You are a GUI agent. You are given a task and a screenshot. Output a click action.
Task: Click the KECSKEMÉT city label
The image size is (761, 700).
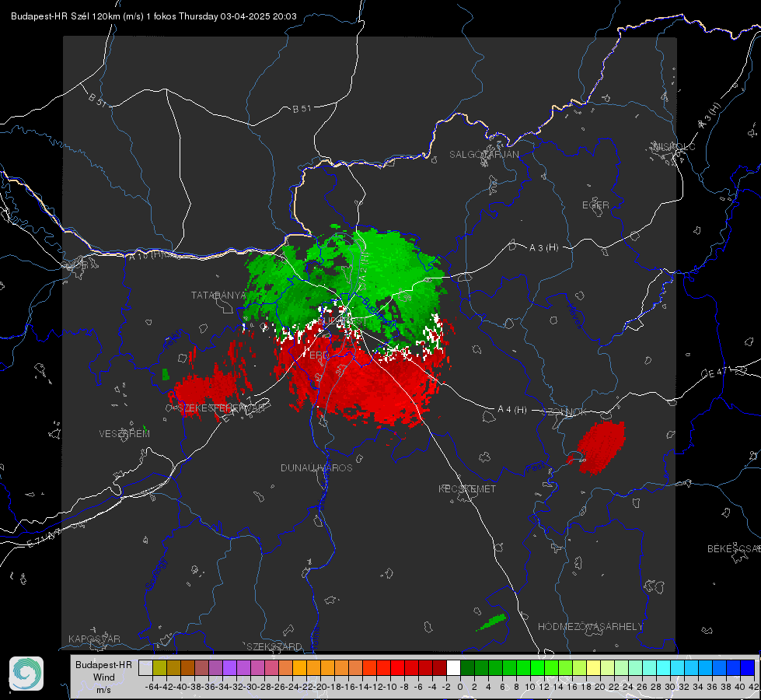pos(467,489)
